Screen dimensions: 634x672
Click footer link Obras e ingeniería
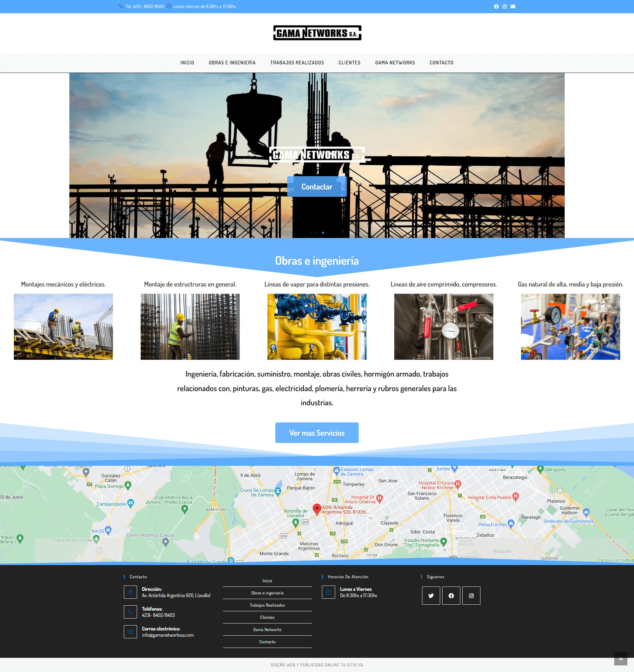point(267,592)
